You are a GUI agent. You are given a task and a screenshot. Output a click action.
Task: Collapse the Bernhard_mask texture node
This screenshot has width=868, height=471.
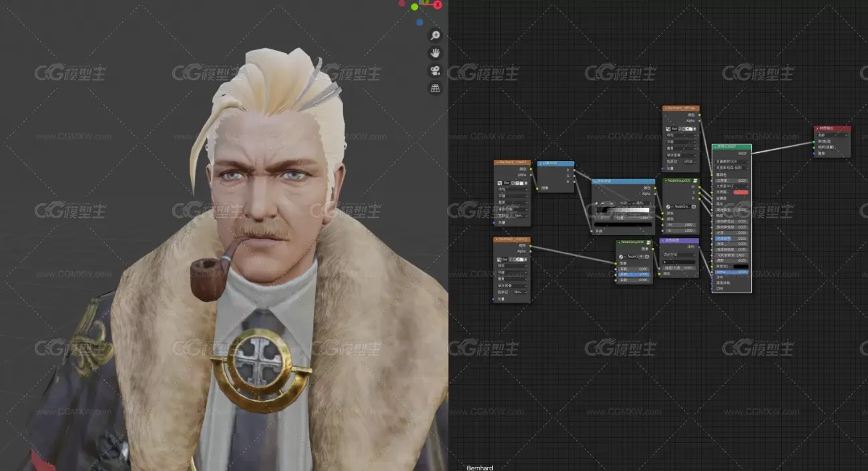pyautogui.click(x=497, y=162)
